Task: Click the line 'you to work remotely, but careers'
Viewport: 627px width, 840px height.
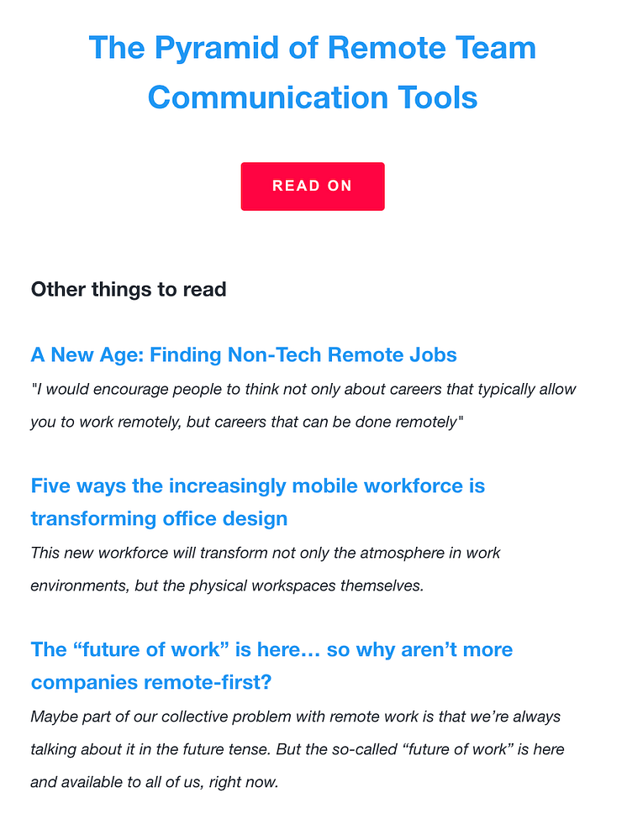Action: click(247, 423)
